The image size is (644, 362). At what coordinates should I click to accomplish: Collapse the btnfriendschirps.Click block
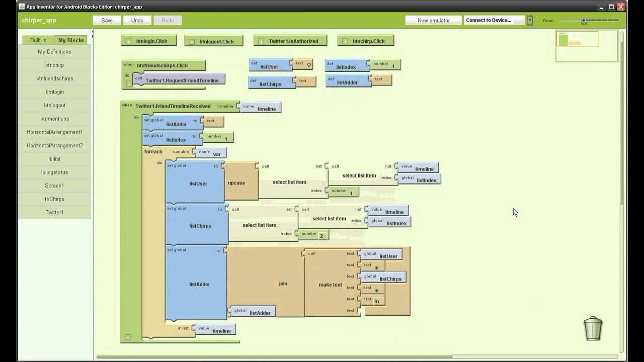click(129, 83)
